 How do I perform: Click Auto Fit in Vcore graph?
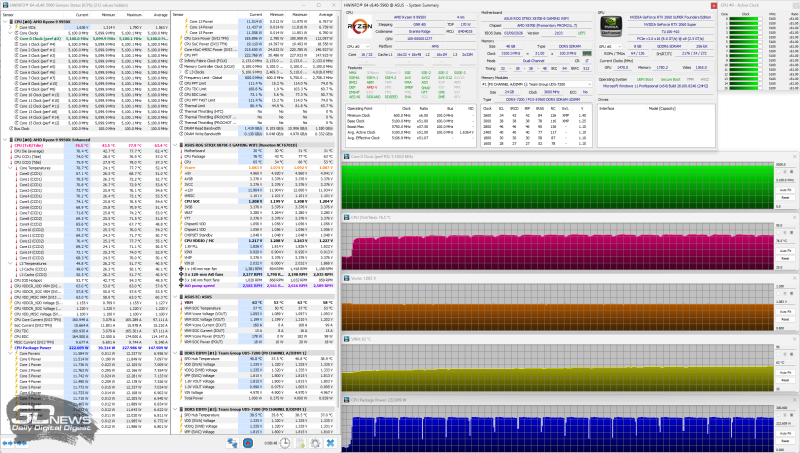(x=785, y=311)
